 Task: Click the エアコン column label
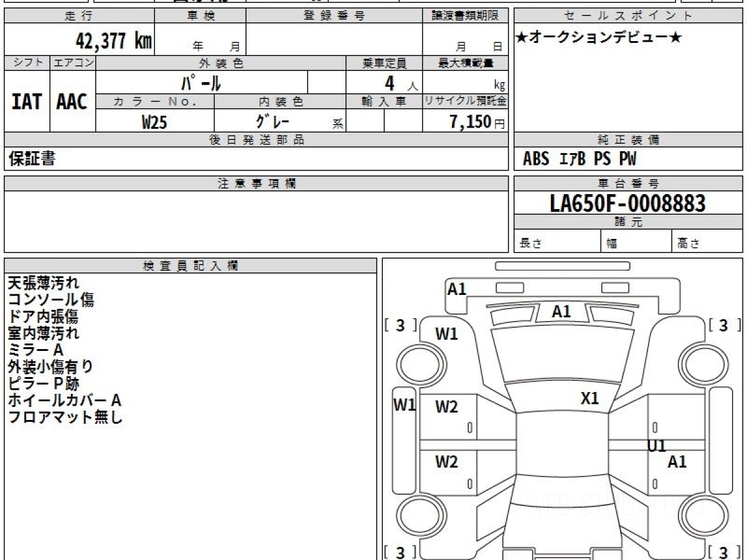coord(73,63)
